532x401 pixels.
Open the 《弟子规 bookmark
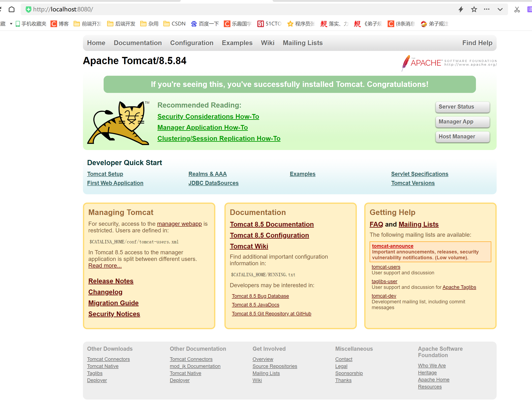(x=368, y=24)
